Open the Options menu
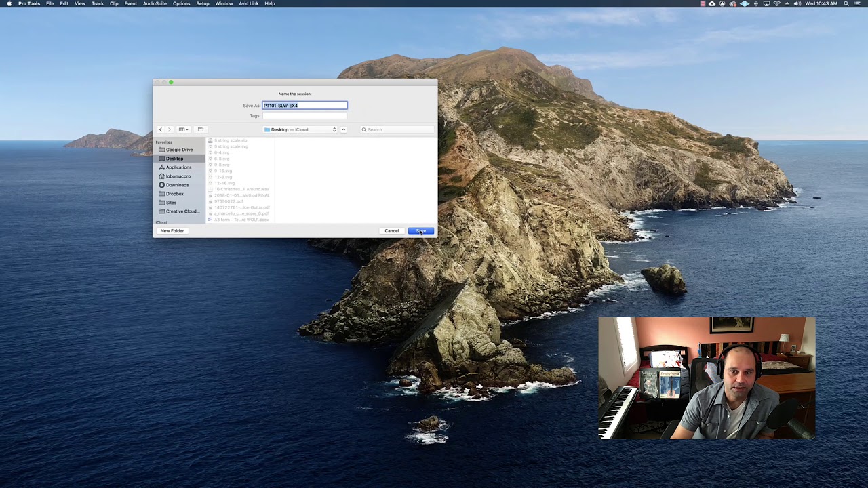The width and height of the screenshot is (868, 488). click(x=181, y=3)
